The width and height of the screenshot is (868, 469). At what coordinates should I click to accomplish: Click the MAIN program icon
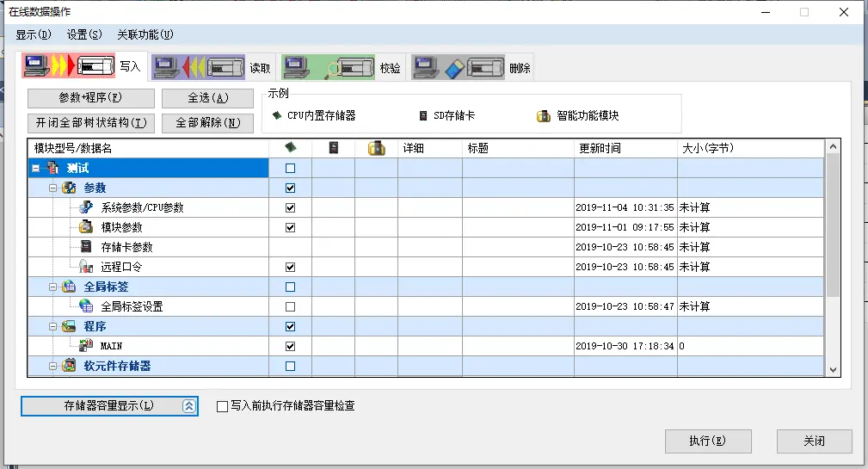[86, 346]
